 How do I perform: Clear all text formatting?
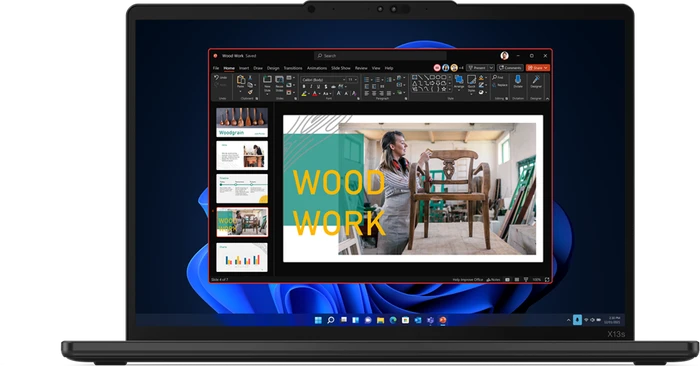[354, 94]
